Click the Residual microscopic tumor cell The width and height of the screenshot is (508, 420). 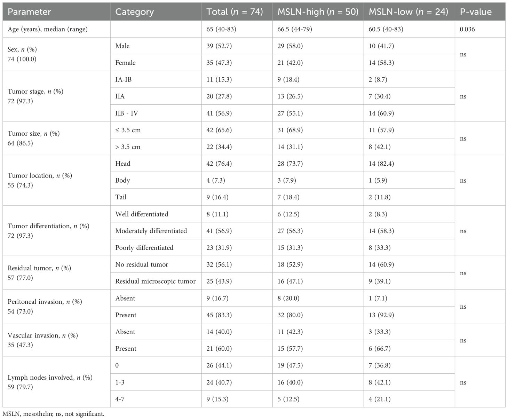[x=155, y=281]
